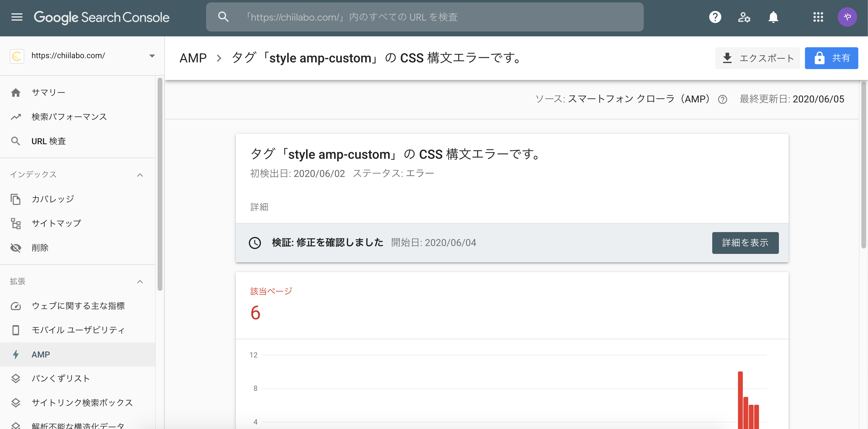The image size is (868, 429).
Task: Click the エクスポート button
Action: point(757,58)
